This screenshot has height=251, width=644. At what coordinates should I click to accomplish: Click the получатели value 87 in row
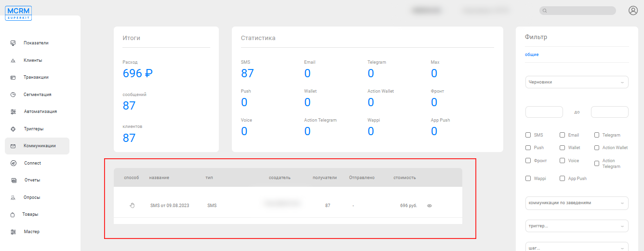pos(328,206)
